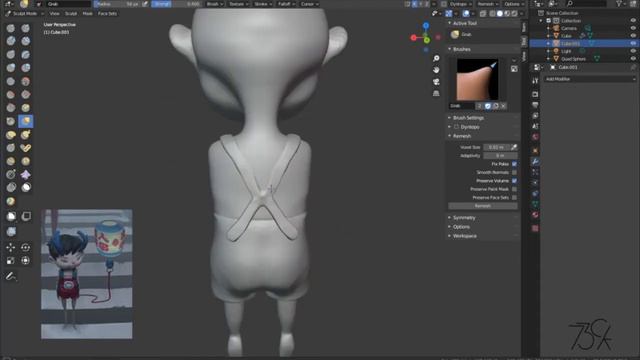The height and width of the screenshot is (360, 640).
Task: Click the Voxel Size value field
Action: click(x=496, y=147)
